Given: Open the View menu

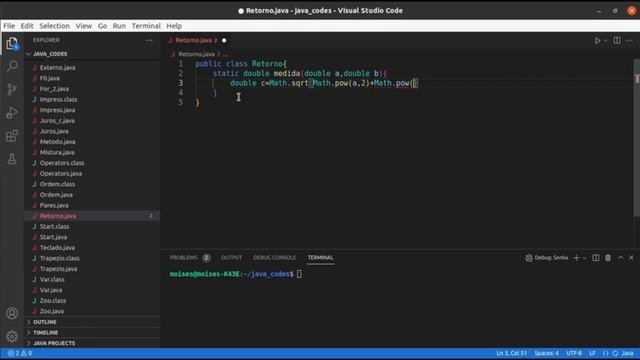Looking at the screenshot, I should [84, 26].
